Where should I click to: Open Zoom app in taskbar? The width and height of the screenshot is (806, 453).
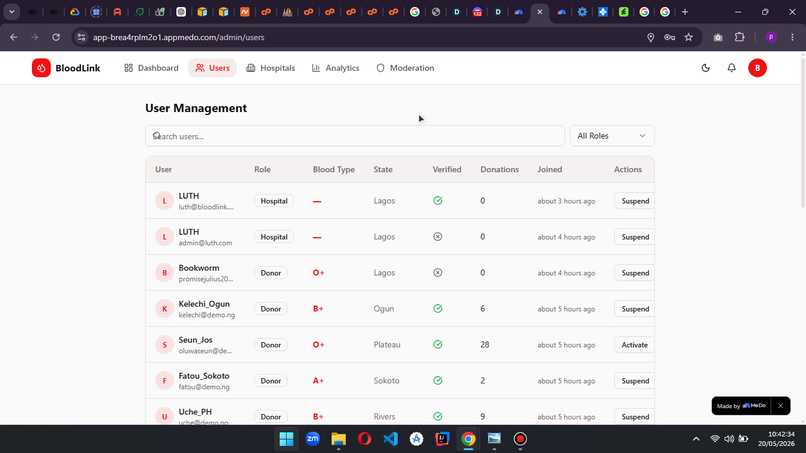click(x=313, y=439)
